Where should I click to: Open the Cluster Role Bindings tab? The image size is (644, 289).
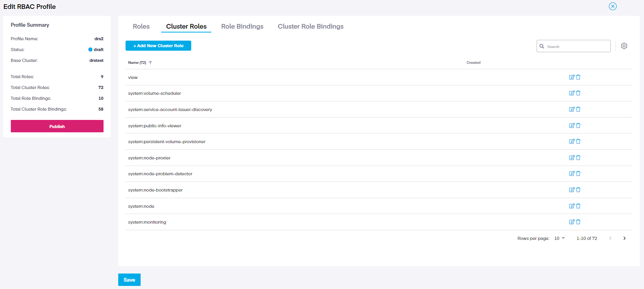[310, 26]
